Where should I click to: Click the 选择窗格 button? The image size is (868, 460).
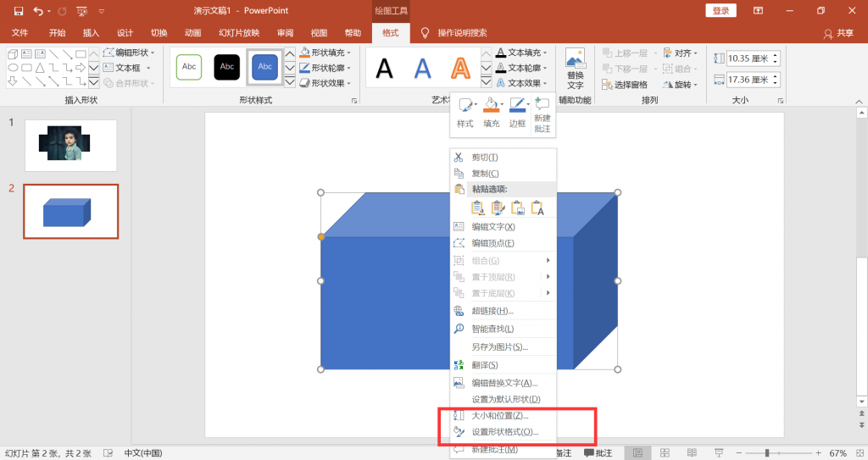(625, 85)
